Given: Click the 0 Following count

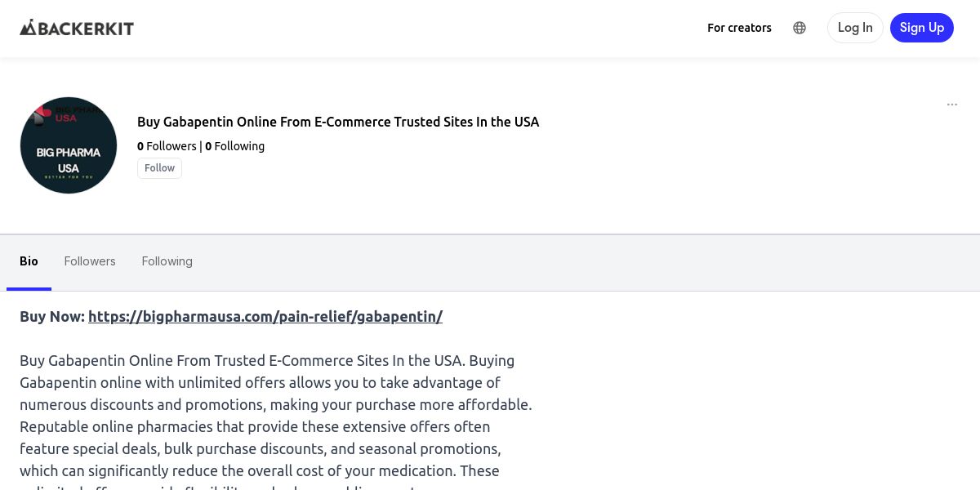Looking at the screenshot, I should click(235, 146).
